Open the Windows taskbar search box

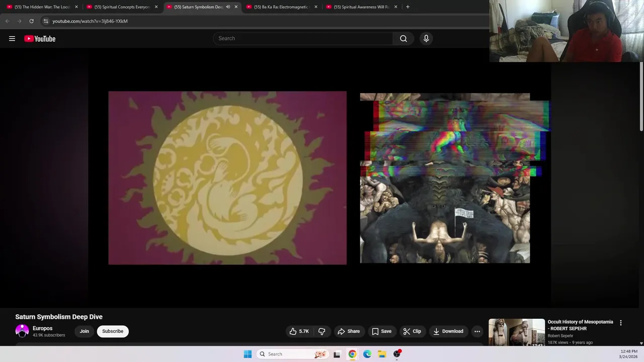292,354
